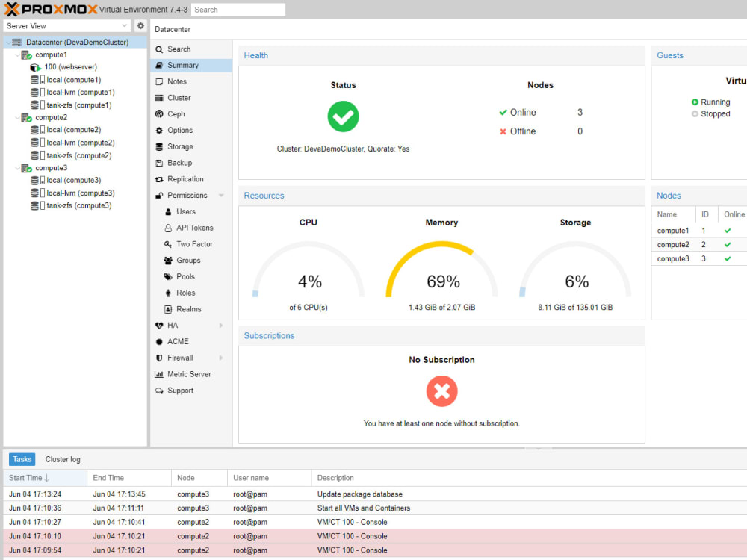Viewport: 747px width, 560px height.
Task: Click the Storage database icon
Action: (x=159, y=146)
